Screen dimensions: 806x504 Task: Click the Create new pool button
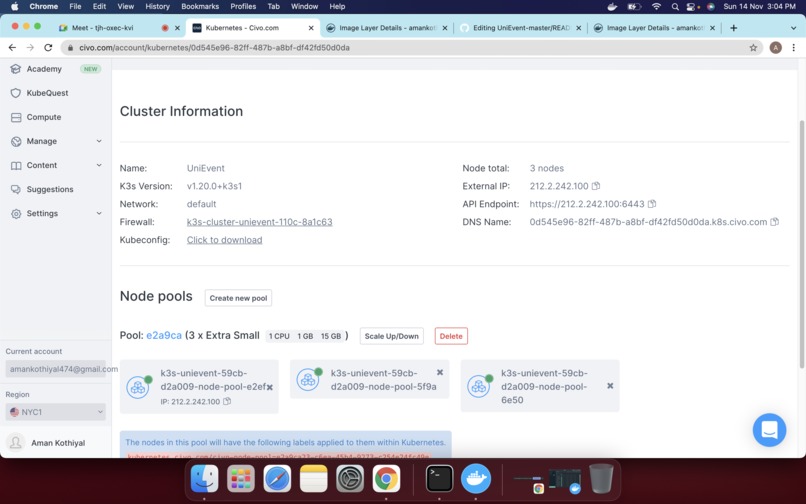tap(238, 298)
